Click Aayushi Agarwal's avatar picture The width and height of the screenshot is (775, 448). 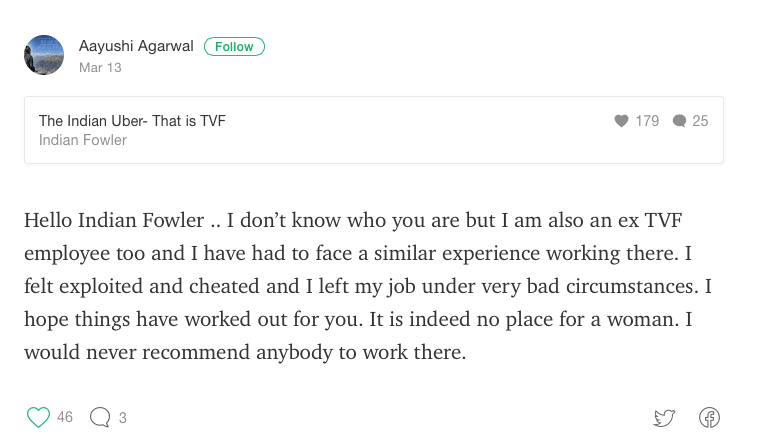pos(44,55)
